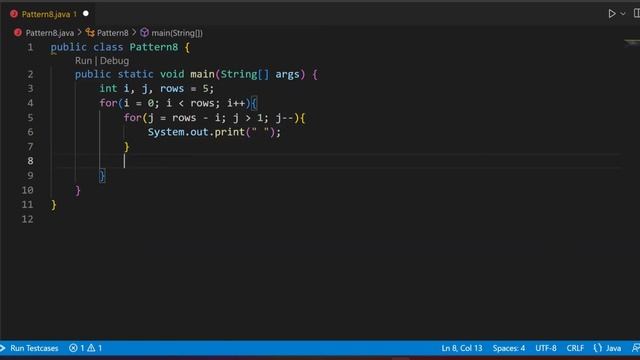
Task: Click Pattern8.java in the breadcrumb
Action: pos(50,33)
